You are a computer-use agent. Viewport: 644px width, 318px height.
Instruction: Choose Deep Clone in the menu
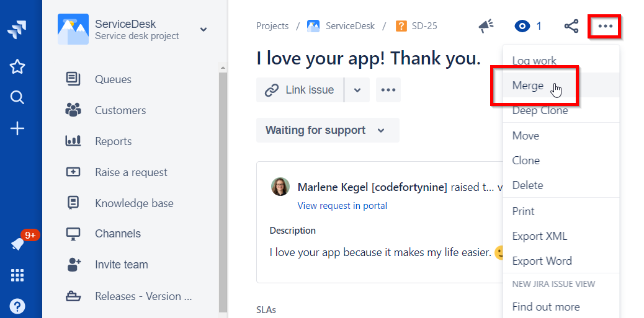click(x=540, y=110)
